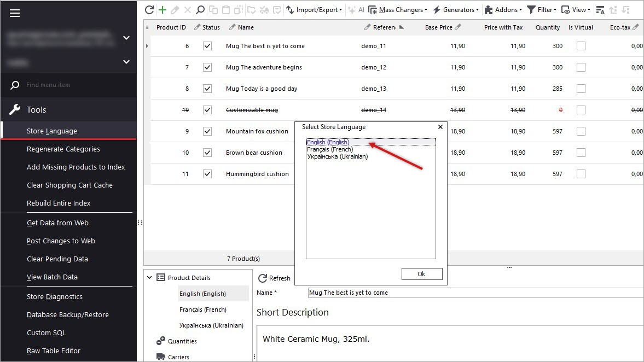Toggle Status checkbox for Customizable mug
Viewport: 644px width, 362px height.
(x=207, y=110)
